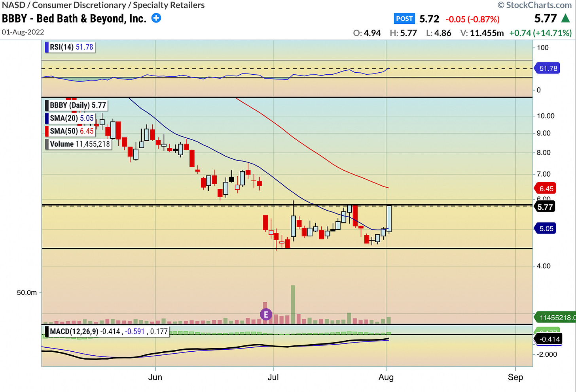Click the 10.00 price axis label
The height and width of the screenshot is (392, 576).
tap(546, 116)
